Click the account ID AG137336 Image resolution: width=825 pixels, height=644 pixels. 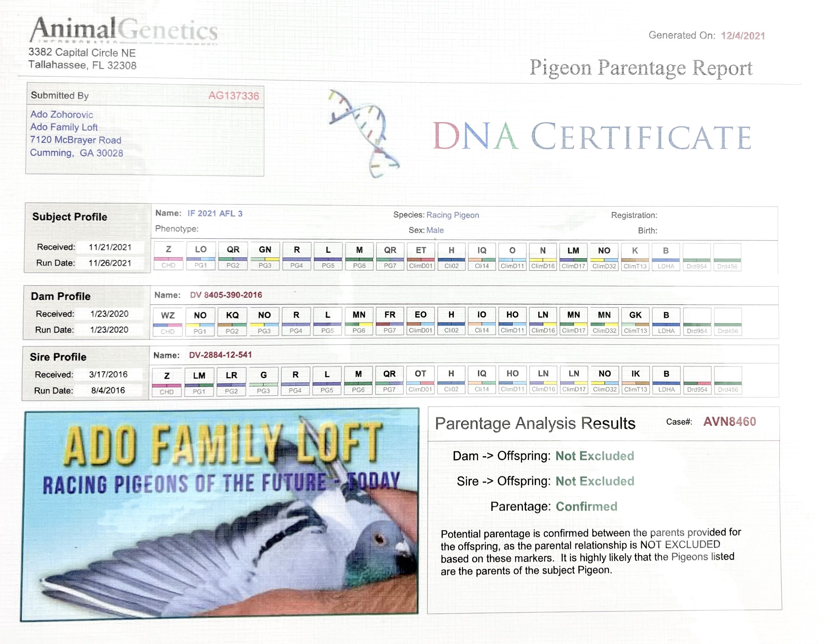pyautogui.click(x=234, y=96)
